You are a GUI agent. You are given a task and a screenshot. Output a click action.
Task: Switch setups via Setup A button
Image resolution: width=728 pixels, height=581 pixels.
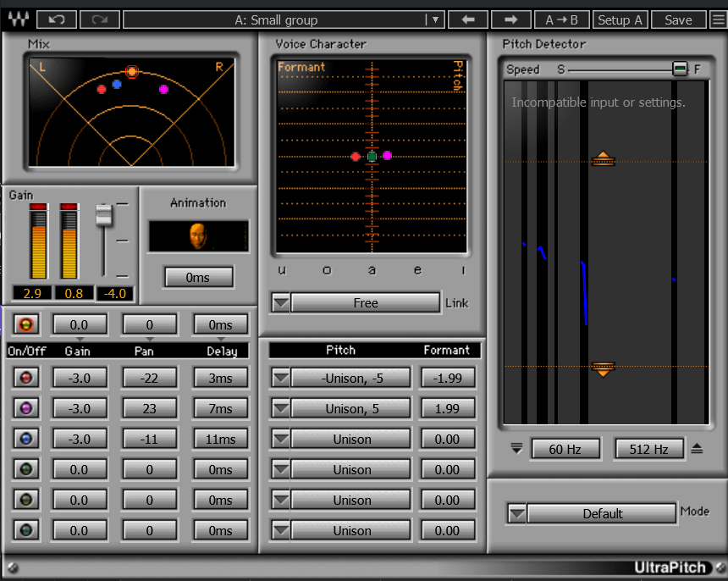620,20
